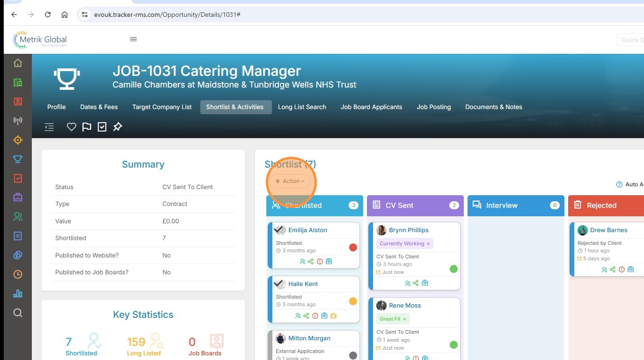The image size is (644, 360).
Task: Click the people icon on Drew Barnes' card
Action: tap(604, 270)
